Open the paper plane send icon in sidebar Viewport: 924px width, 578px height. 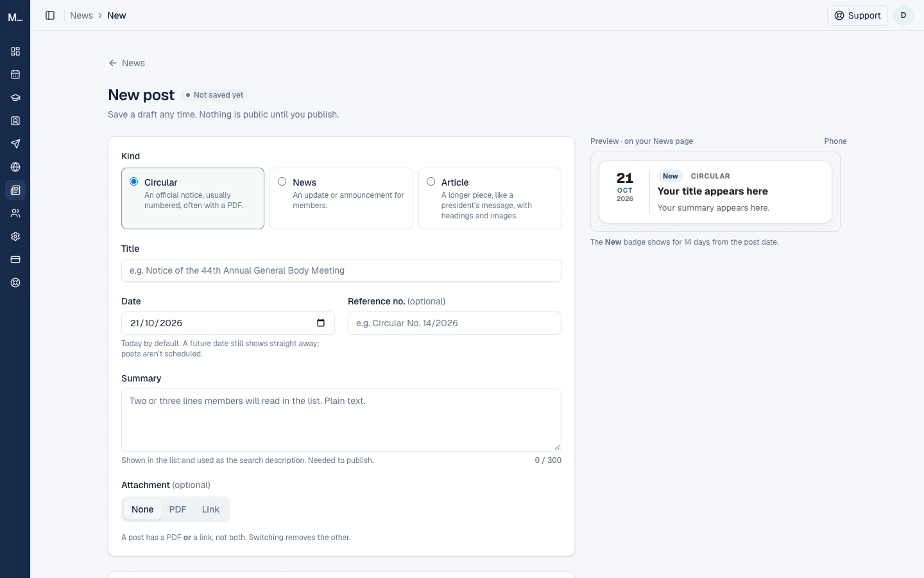click(15, 144)
